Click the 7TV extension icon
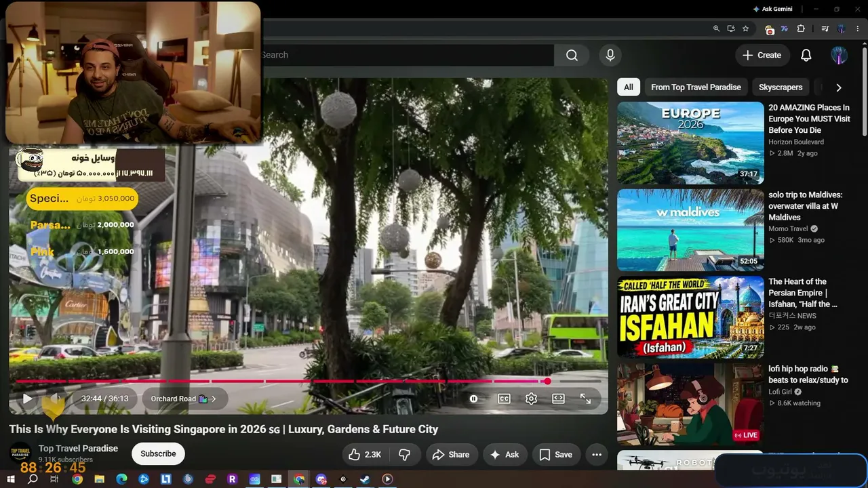 pyautogui.click(x=785, y=28)
